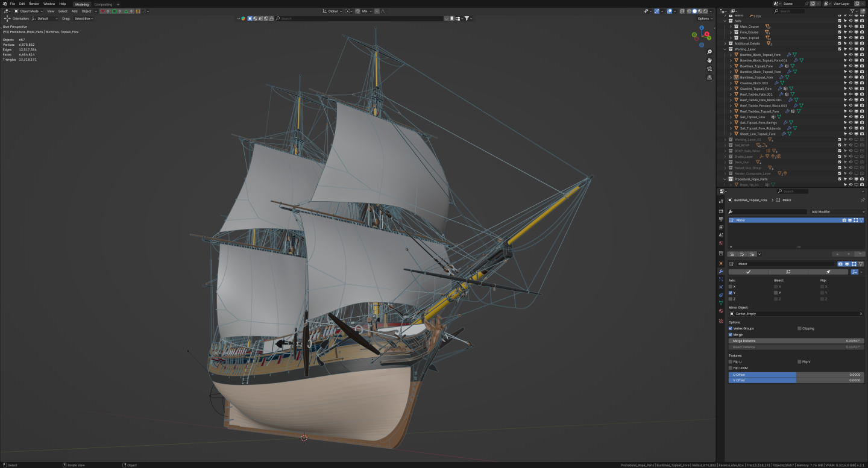Open the Object Constraints properties tab icon

[721, 295]
